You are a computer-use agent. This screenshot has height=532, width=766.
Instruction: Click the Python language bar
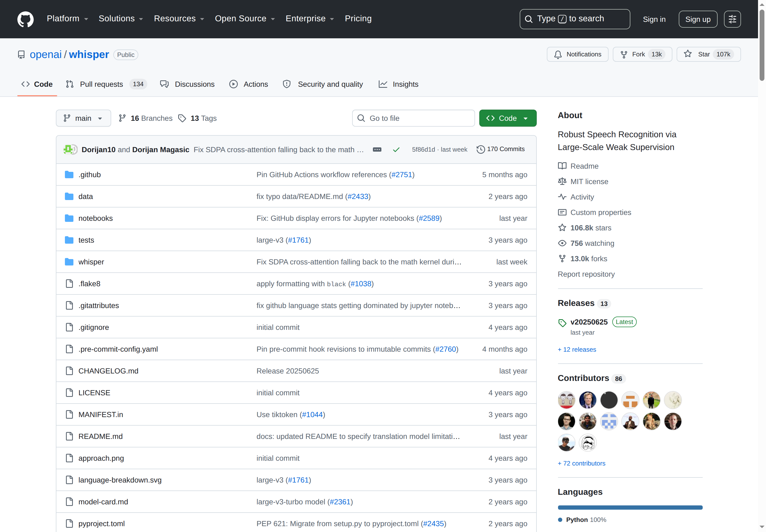[x=630, y=508]
